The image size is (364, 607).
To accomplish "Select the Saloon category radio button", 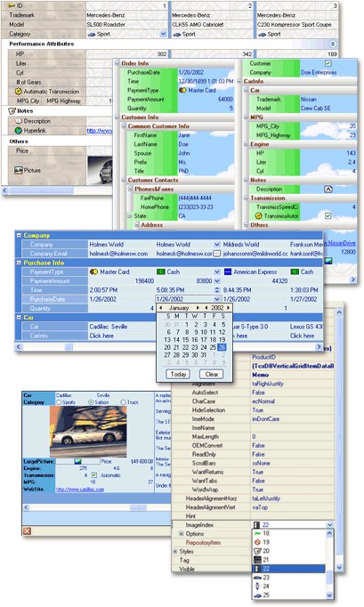I will (x=91, y=402).
